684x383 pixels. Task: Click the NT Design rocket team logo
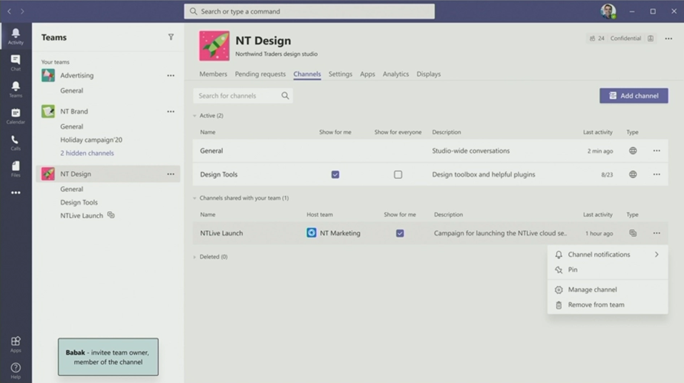point(214,46)
